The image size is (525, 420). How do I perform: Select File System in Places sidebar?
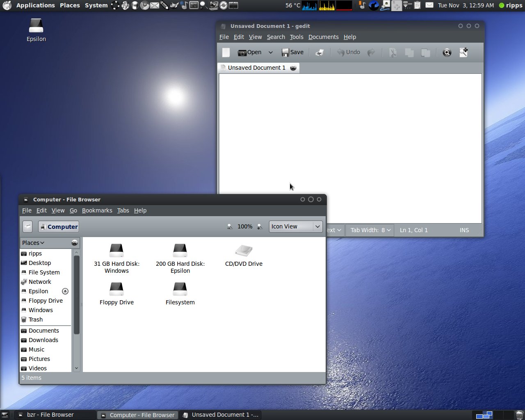46,272
